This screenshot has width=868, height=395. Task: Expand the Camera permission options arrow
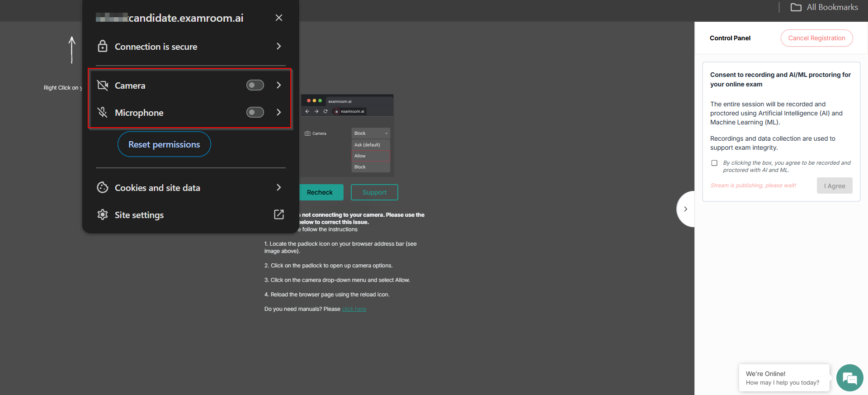[x=279, y=85]
